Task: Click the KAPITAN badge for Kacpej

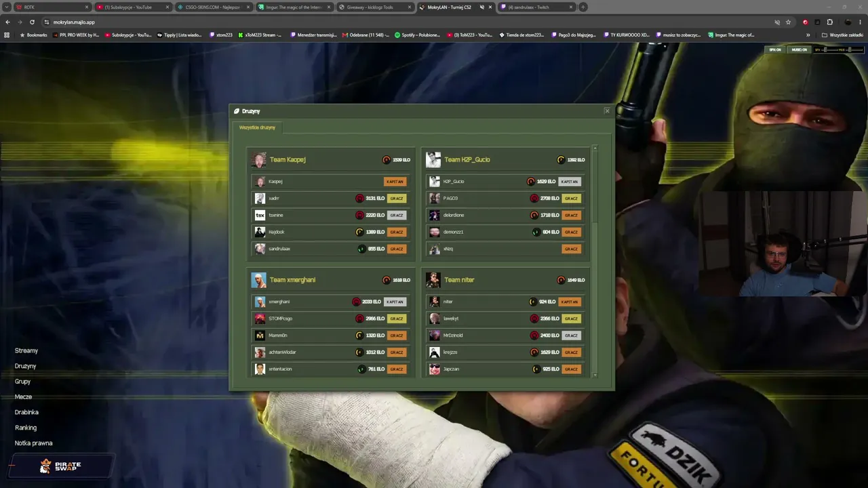Action: 395,182
